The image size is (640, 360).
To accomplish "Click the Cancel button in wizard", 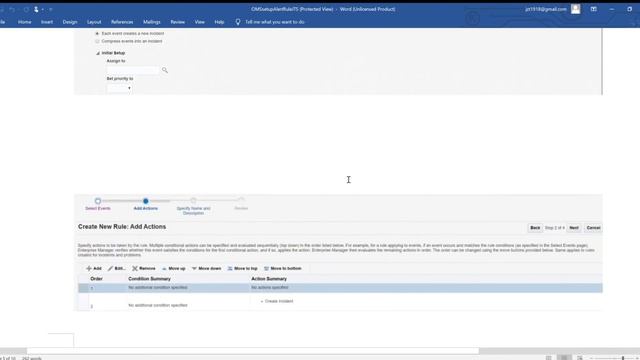I will [x=593, y=228].
